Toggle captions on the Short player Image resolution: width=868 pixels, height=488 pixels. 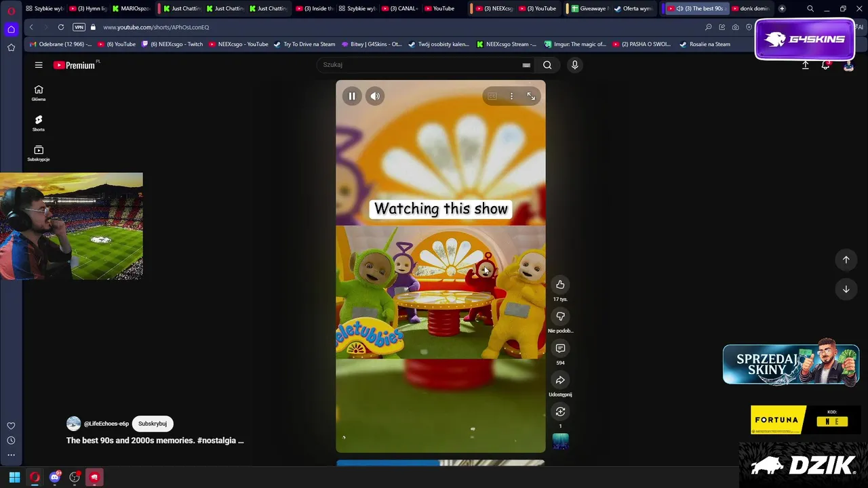[x=492, y=96]
